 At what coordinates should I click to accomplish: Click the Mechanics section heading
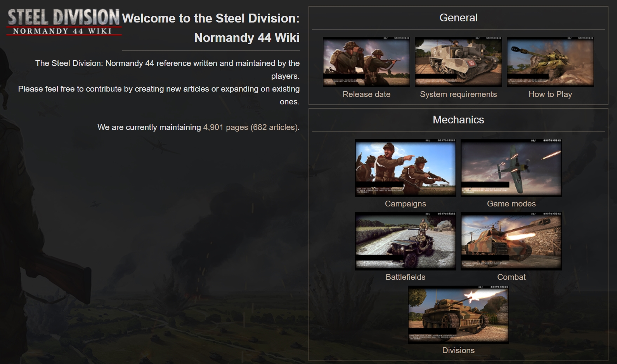pyautogui.click(x=458, y=120)
